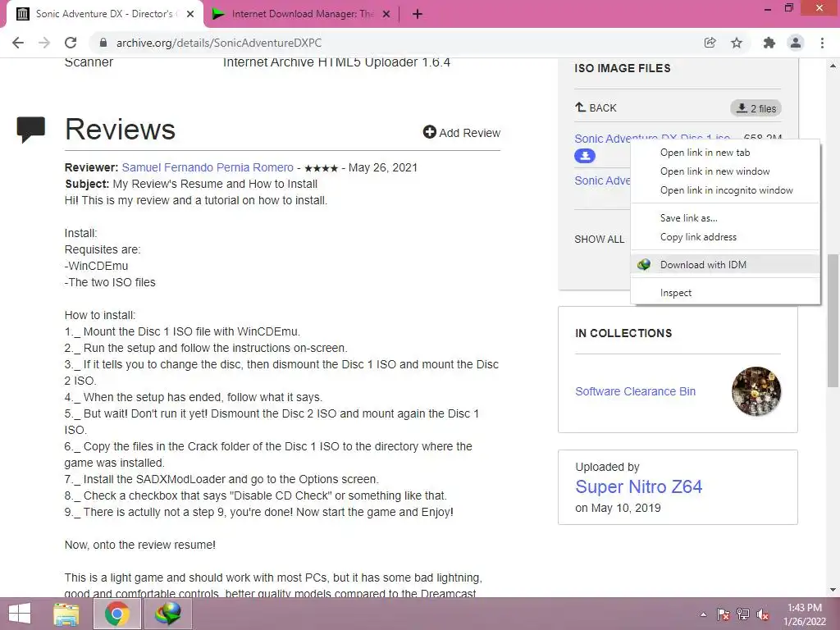840x630 pixels.
Task: Open Software Clearance Bin collection link
Action: (x=636, y=391)
